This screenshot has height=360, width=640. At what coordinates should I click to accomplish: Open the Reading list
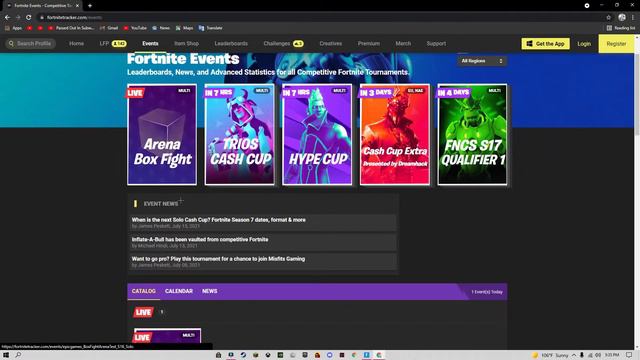pyautogui.click(x=621, y=28)
